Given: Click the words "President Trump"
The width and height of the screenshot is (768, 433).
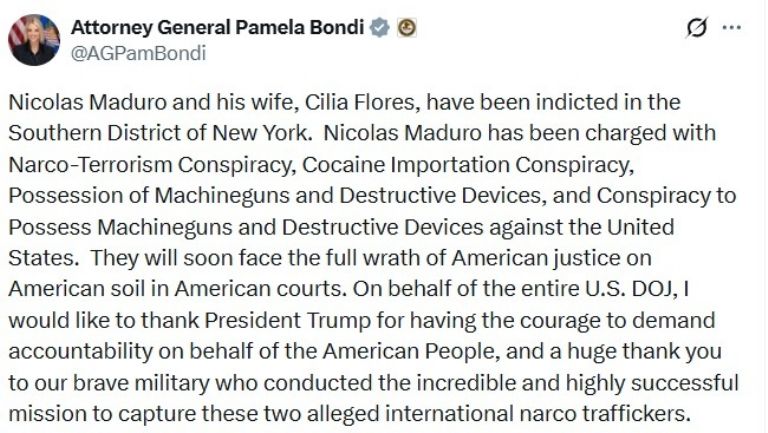Looking at the screenshot, I should click(261, 320).
